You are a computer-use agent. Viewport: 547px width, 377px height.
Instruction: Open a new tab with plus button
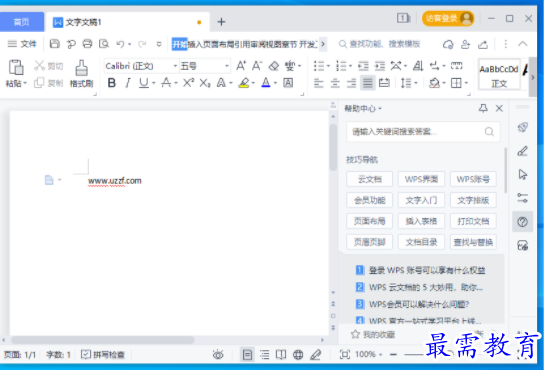[x=221, y=22]
